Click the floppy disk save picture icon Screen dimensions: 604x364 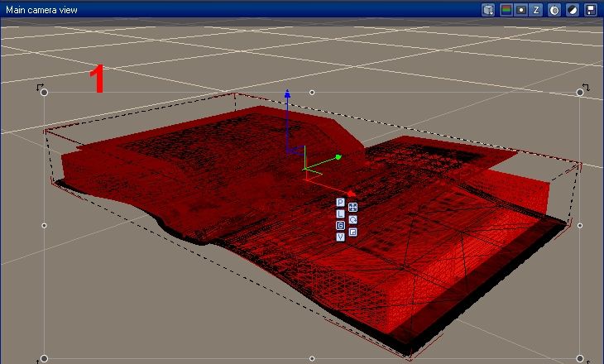tap(591, 10)
